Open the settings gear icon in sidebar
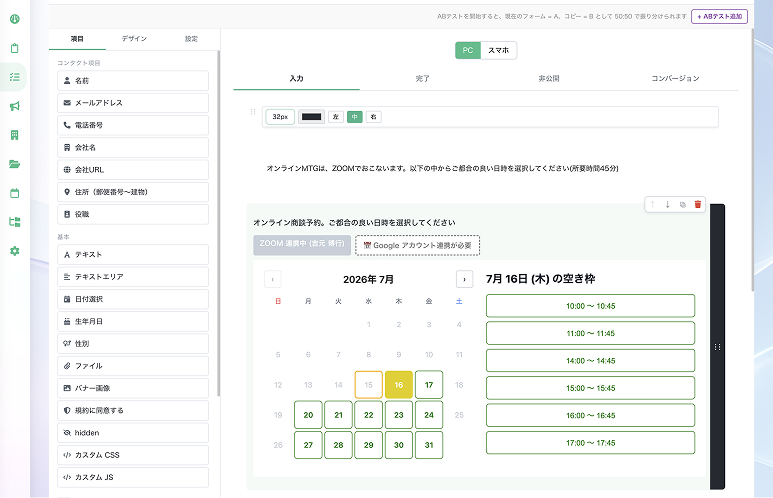773x498 pixels. (x=15, y=251)
